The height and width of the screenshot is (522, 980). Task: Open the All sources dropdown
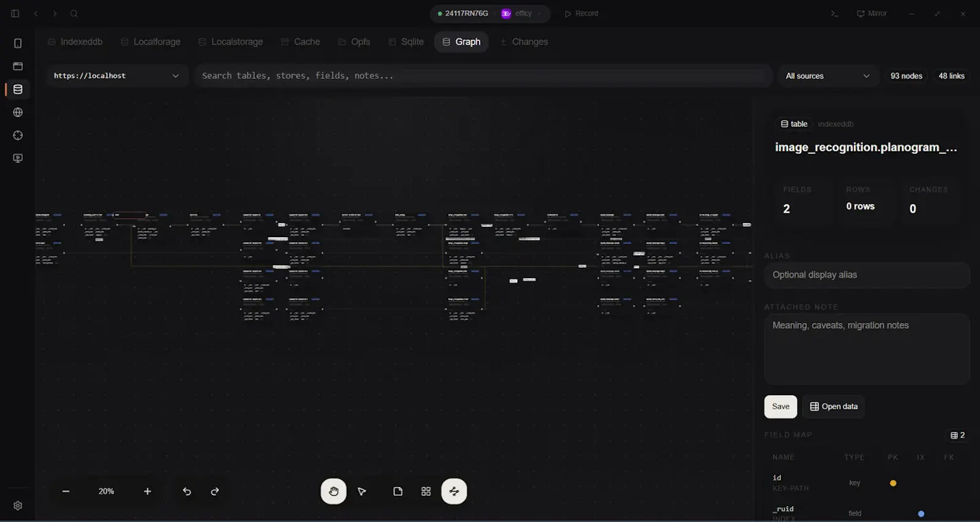[x=827, y=76]
